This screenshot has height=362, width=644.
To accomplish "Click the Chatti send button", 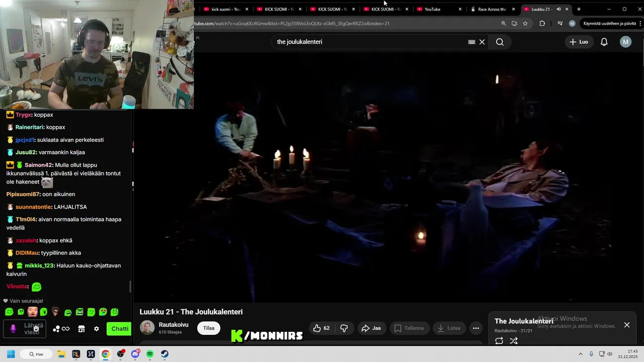I will click(x=119, y=329).
